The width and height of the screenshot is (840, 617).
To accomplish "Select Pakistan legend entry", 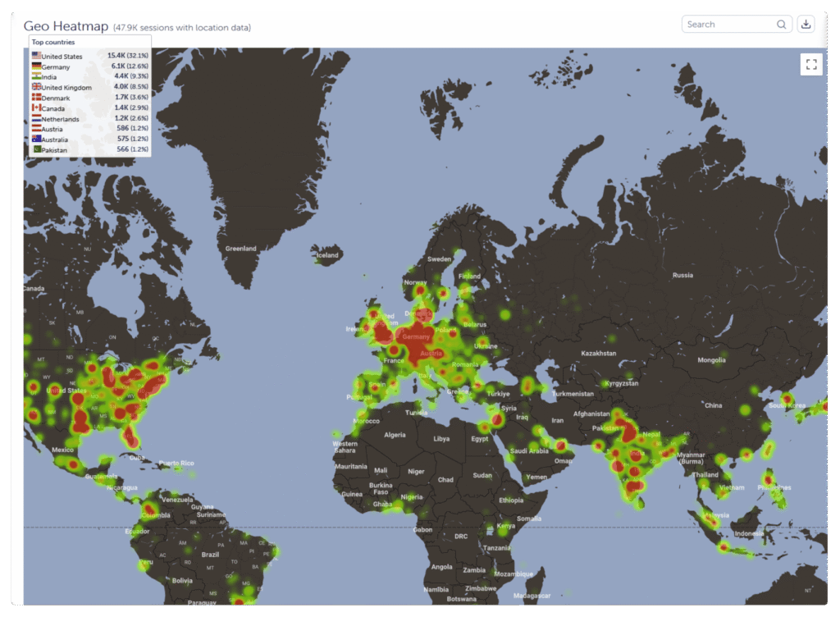I will [x=90, y=150].
